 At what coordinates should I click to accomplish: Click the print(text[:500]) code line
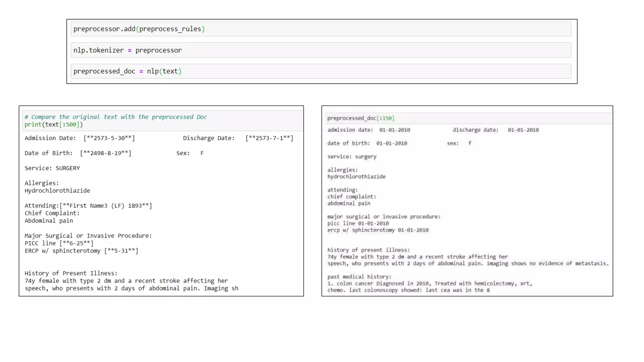[54, 124]
